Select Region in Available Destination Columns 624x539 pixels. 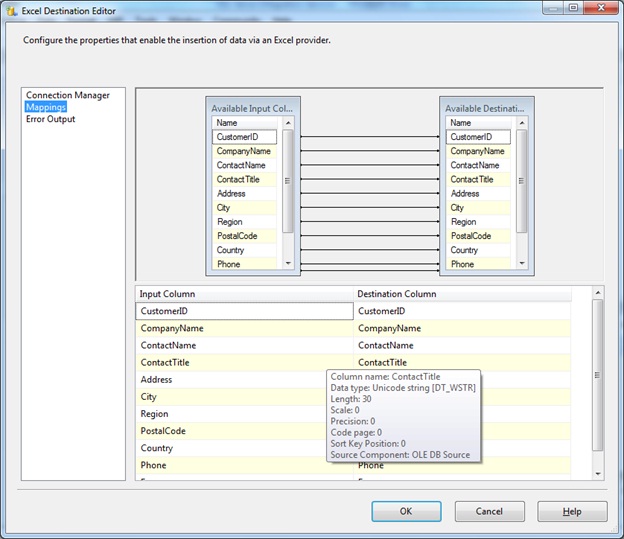click(x=478, y=222)
